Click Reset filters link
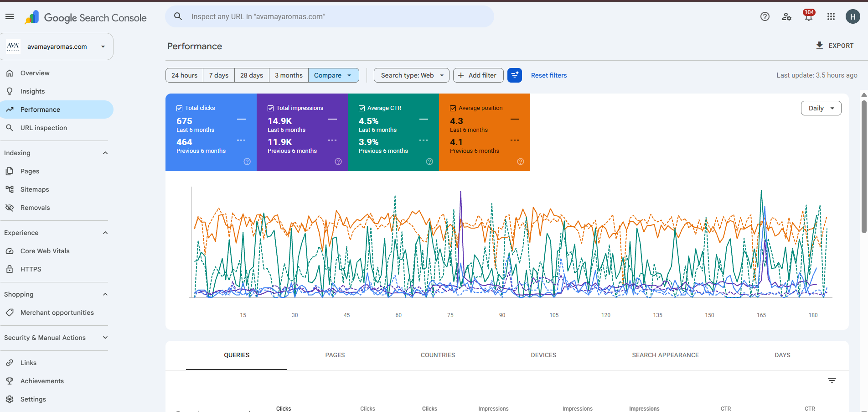The width and height of the screenshot is (868, 412). [x=549, y=75]
